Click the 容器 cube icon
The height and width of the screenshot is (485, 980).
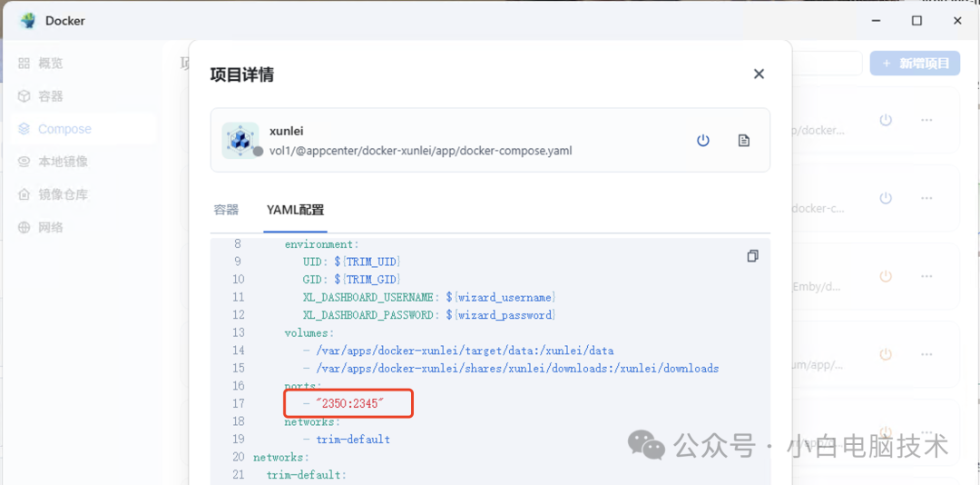pyautogui.click(x=24, y=96)
